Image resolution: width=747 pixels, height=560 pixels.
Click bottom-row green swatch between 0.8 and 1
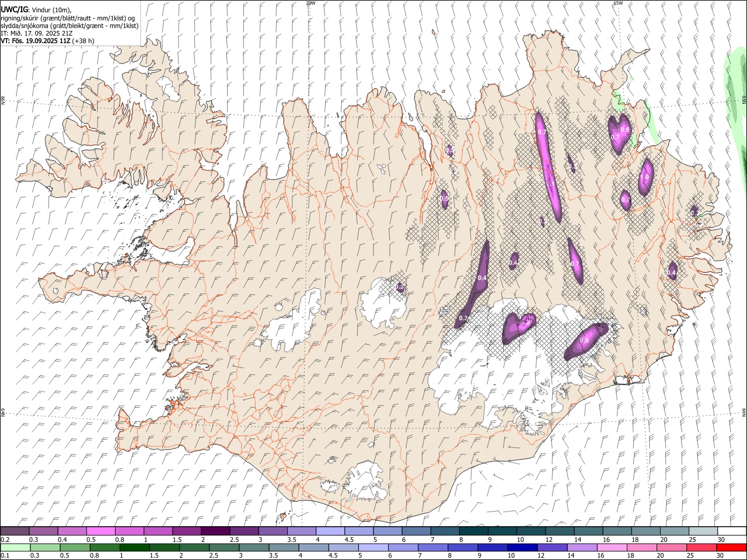pos(104,547)
